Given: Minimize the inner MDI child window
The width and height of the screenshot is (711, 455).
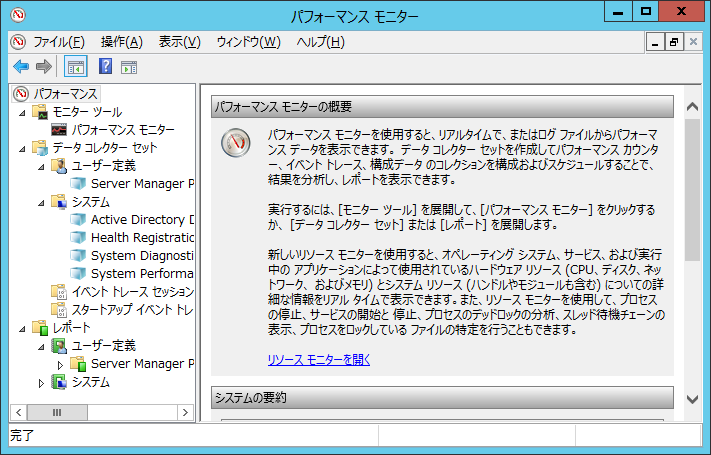Looking at the screenshot, I should (655, 42).
